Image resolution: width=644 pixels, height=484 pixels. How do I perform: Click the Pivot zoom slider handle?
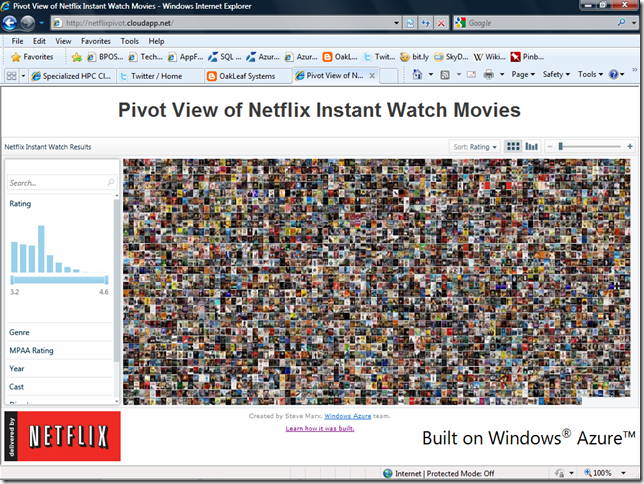(560, 146)
